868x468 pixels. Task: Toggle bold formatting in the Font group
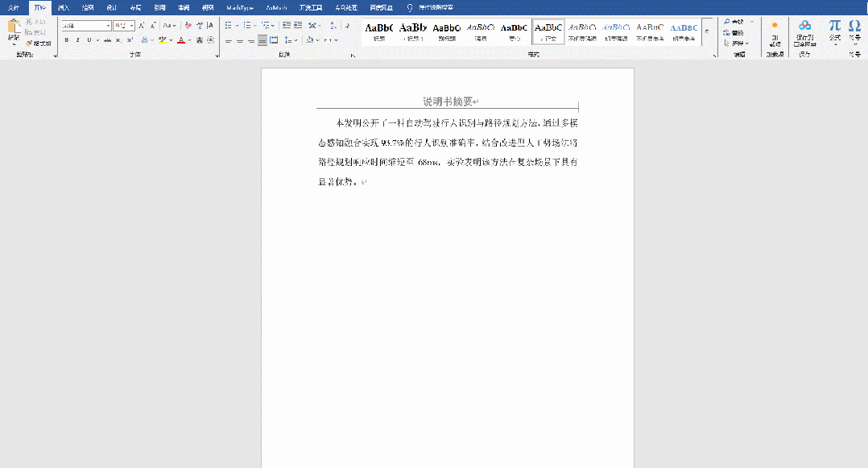[x=66, y=39]
